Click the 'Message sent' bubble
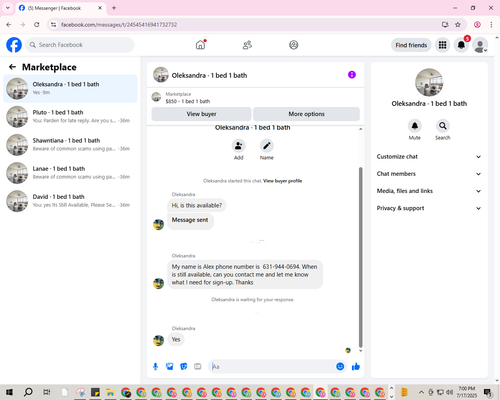 click(x=190, y=220)
